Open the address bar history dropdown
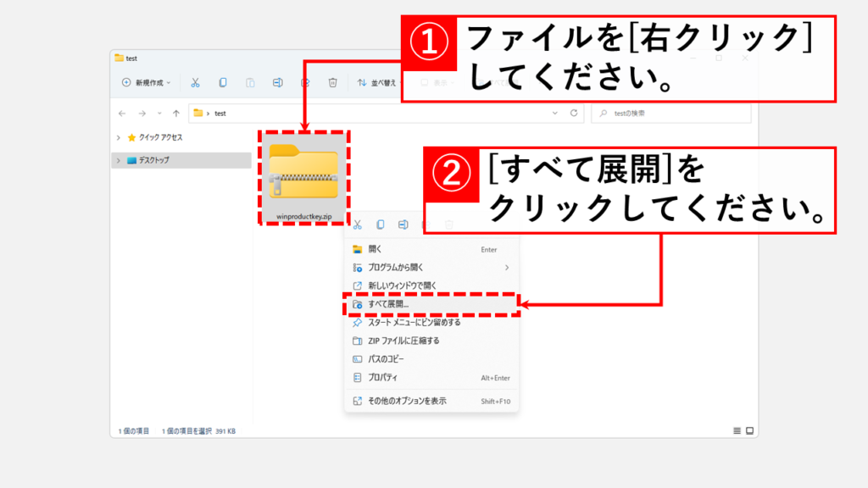Screen dimensions: 868x488 pyautogui.click(x=554, y=113)
